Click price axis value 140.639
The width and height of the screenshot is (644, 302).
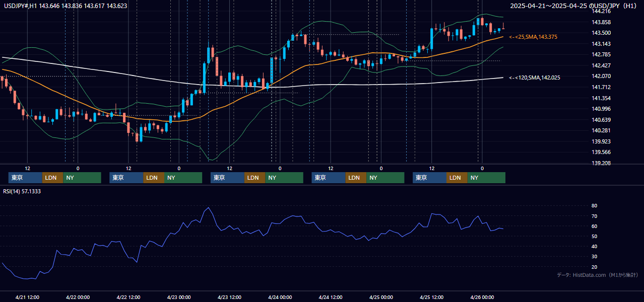click(x=602, y=120)
